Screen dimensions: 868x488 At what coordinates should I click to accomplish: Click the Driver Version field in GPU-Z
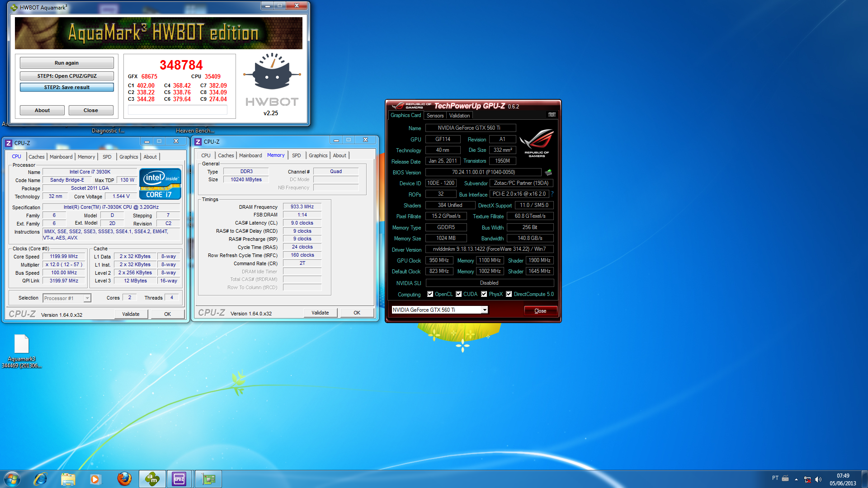tap(489, 249)
